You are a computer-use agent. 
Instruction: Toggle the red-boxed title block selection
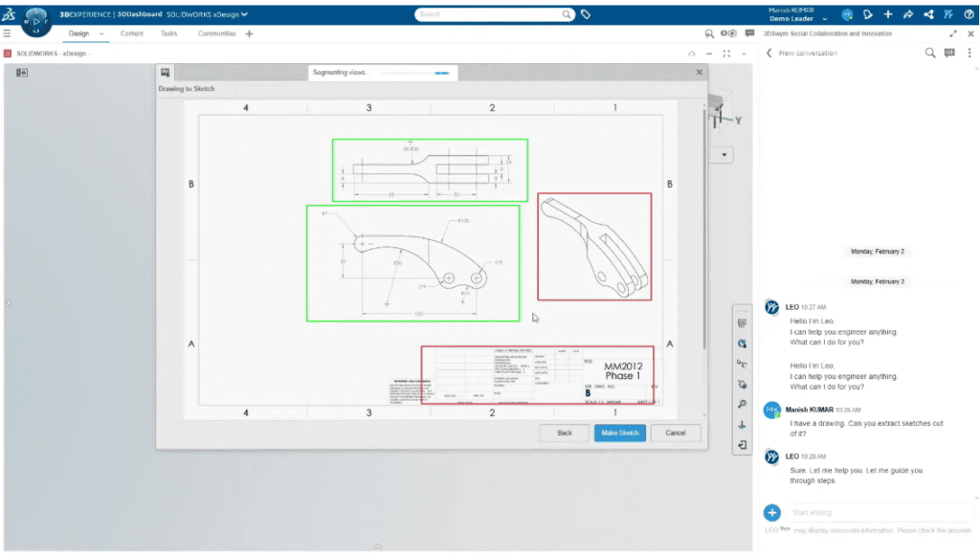pyautogui.click(x=539, y=373)
